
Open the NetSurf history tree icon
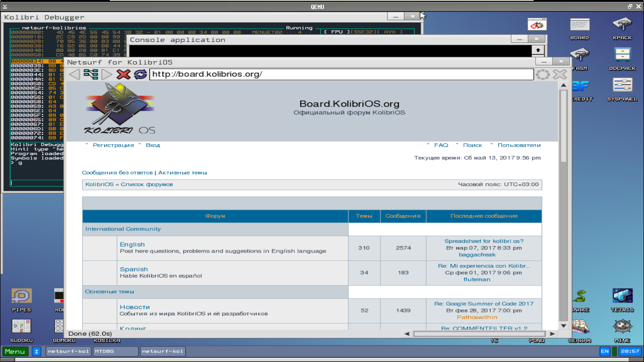pos(91,74)
